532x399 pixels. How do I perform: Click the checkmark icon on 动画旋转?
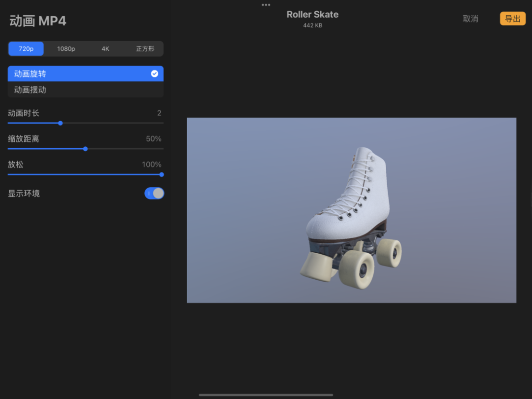pos(154,74)
